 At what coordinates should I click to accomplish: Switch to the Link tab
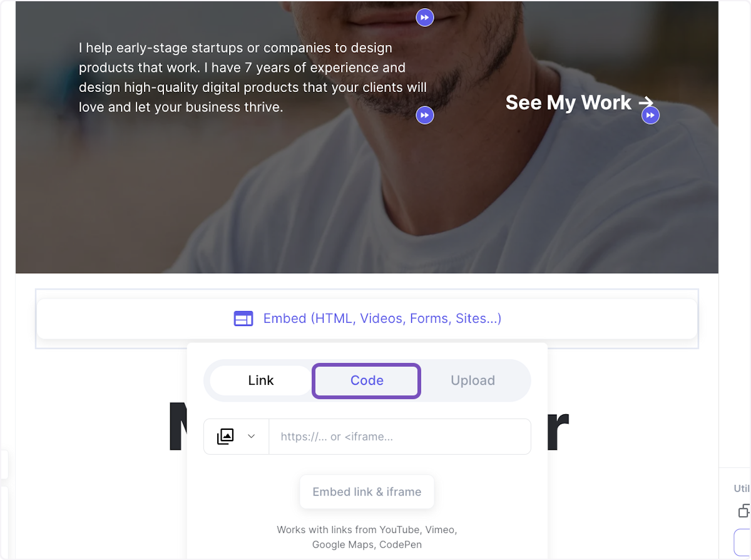pyautogui.click(x=261, y=380)
